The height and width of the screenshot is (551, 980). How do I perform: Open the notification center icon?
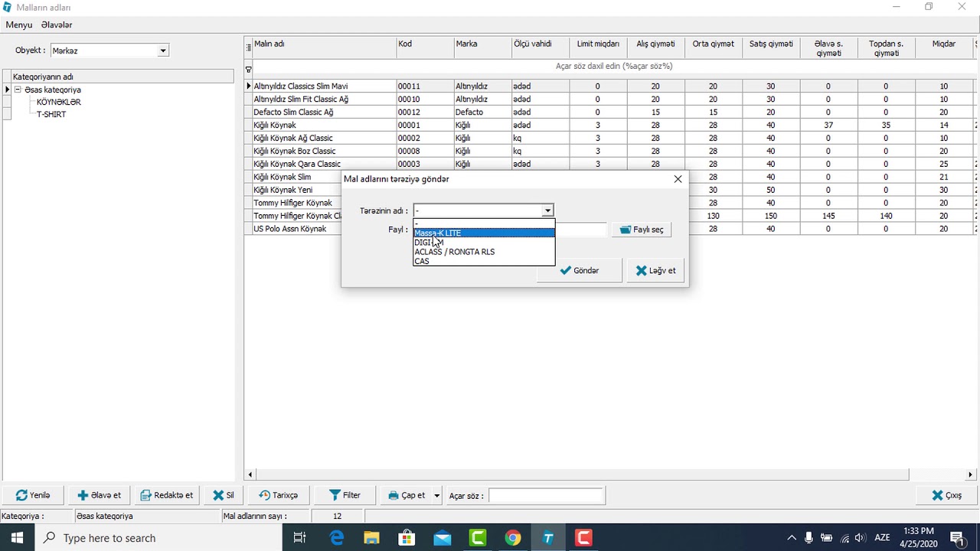(x=957, y=538)
